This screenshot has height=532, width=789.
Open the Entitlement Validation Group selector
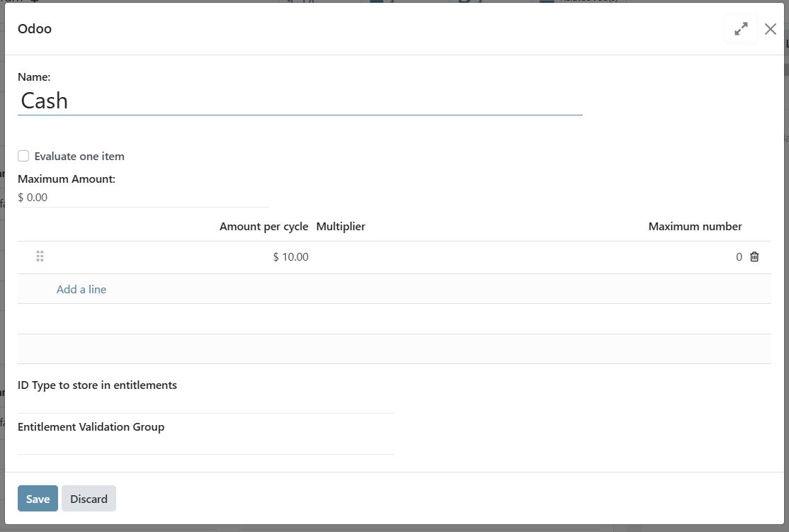(x=205, y=446)
